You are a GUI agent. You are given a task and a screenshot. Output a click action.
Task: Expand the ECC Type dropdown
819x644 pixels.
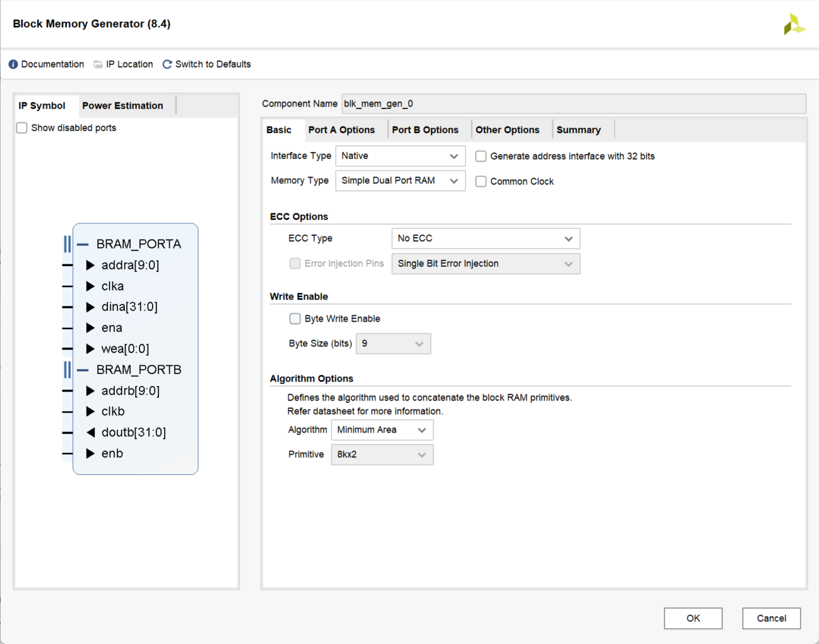[x=485, y=238]
